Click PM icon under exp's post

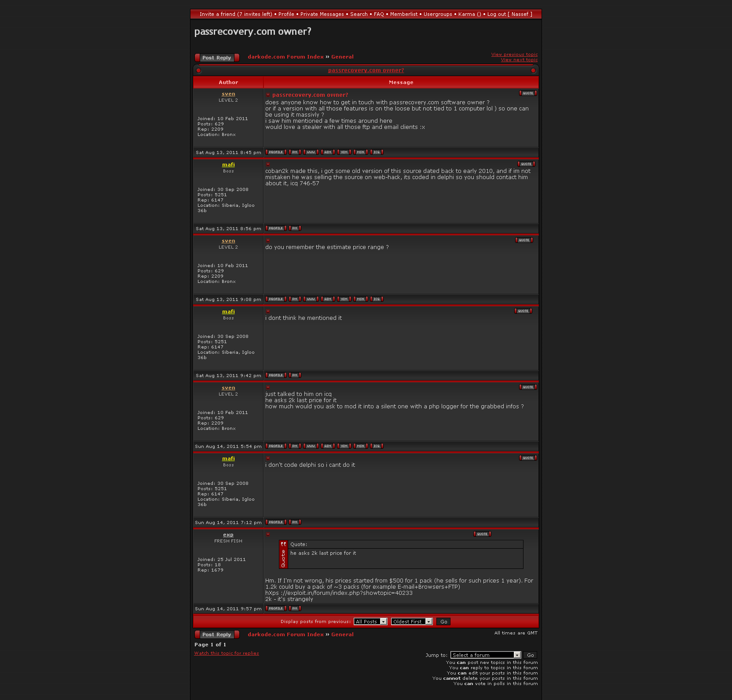point(295,608)
